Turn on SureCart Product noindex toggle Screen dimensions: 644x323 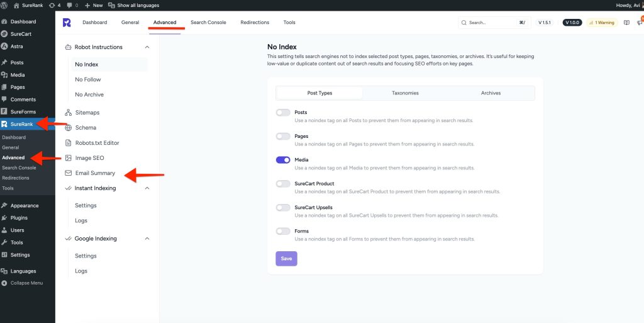tap(283, 184)
